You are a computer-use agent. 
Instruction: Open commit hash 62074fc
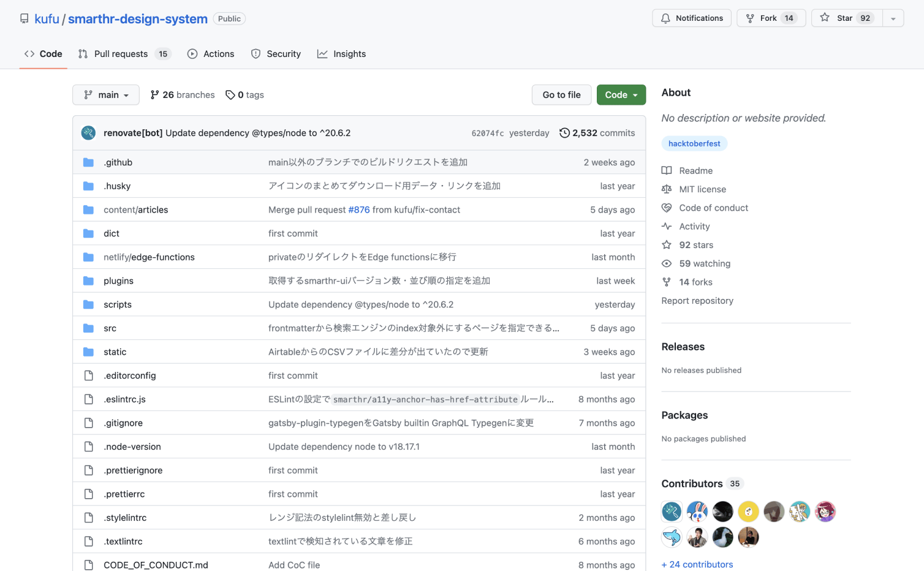click(488, 133)
